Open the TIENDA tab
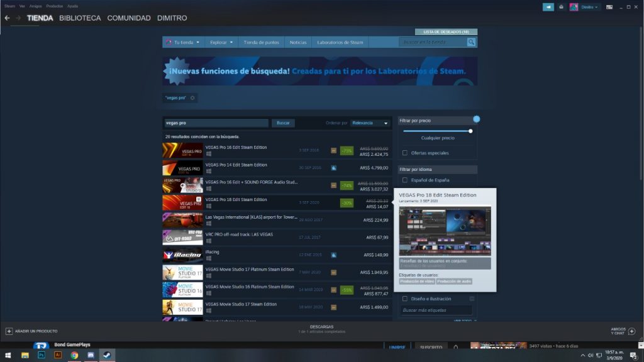Image resolution: width=644 pixels, height=362 pixels. coord(40,18)
